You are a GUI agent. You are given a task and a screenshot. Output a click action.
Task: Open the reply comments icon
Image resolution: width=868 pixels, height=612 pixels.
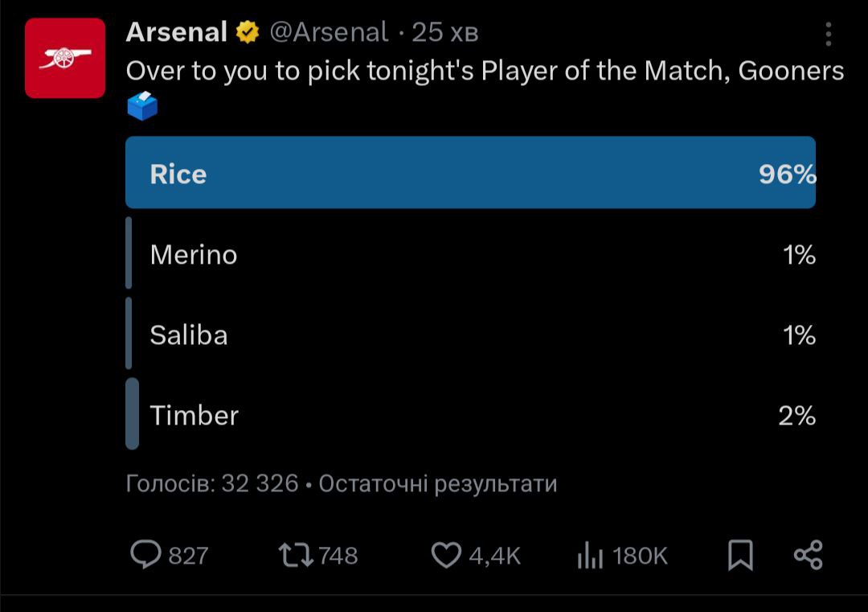pos(146,555)
